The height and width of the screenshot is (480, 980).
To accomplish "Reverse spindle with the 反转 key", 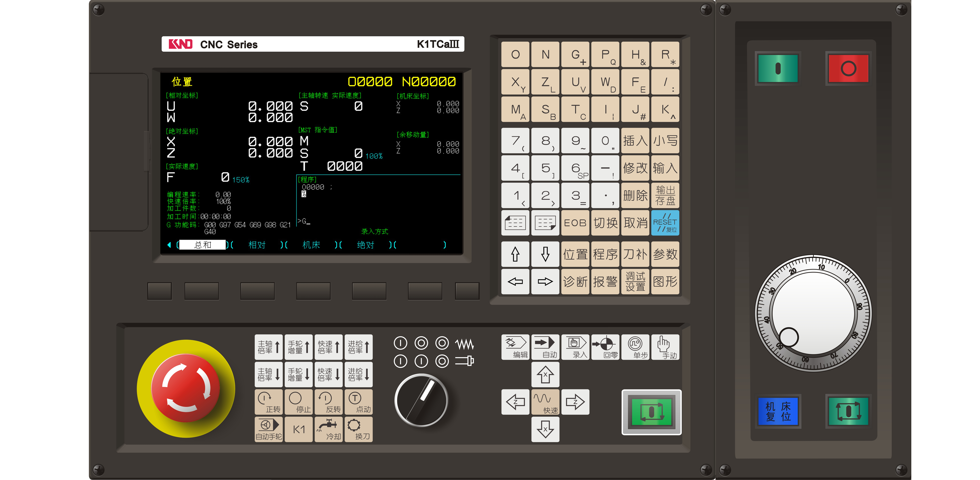I will click(x=329, y=402).
